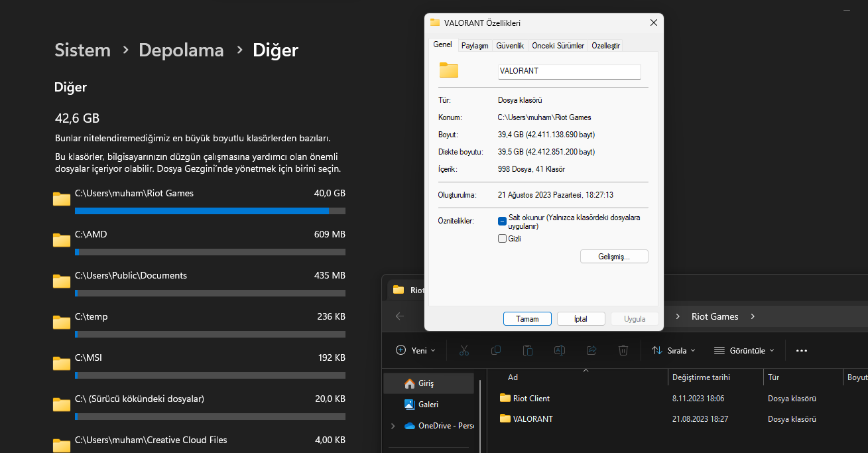868x453 pixels.
Task: Click the Share icon in Explorer toolbar
Action: click(591, 350)
